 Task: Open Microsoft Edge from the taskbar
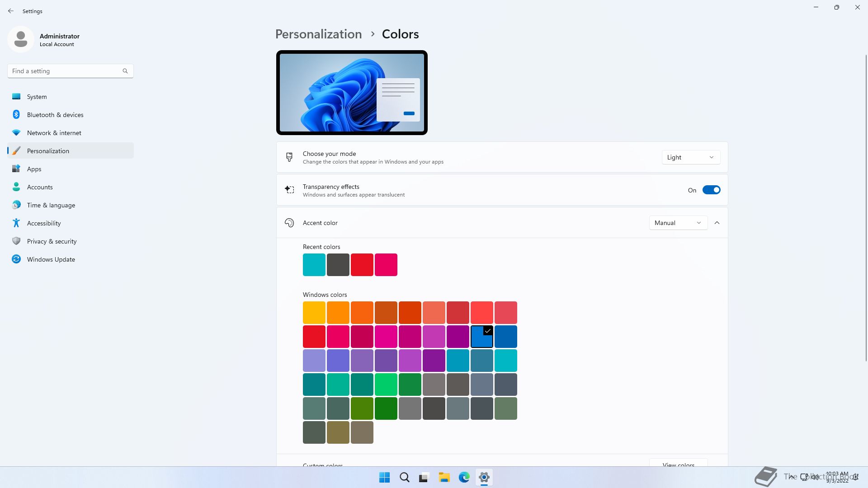464,477
